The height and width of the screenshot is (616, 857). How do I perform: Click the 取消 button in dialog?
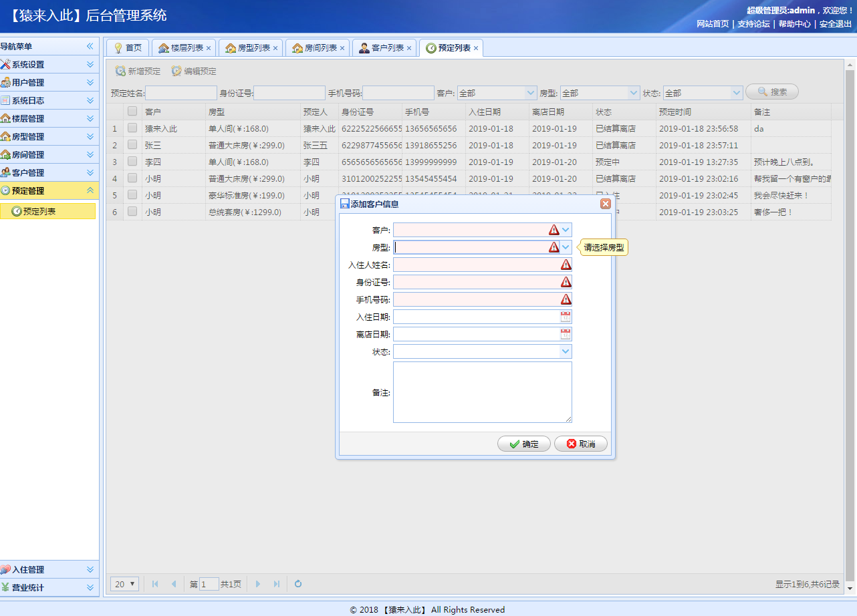pos(581,444)
